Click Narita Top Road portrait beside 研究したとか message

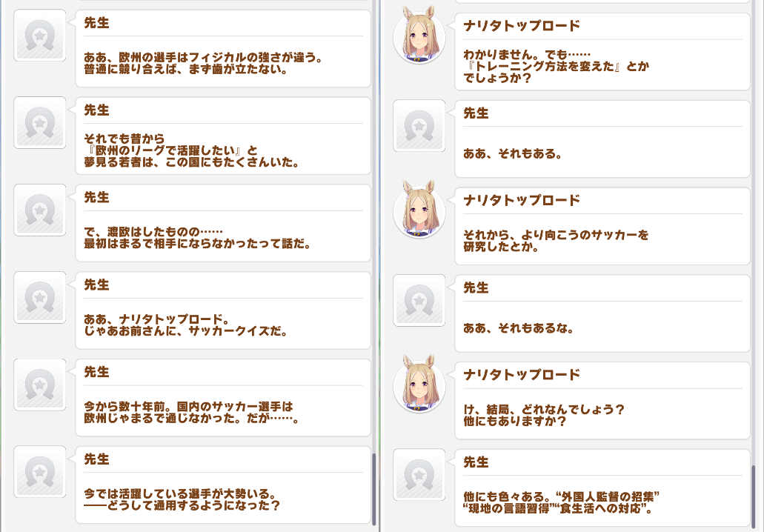(x=419, y=211)
